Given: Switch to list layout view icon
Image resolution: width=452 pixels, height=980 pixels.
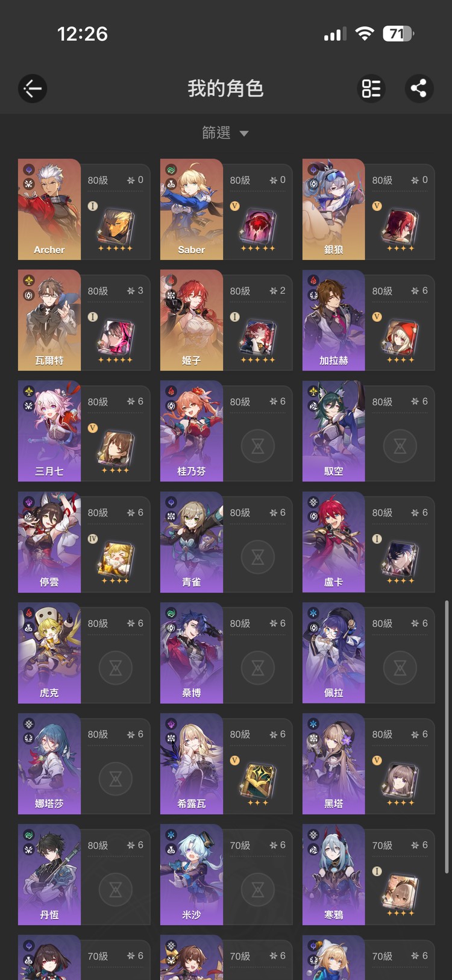Looking at the screenshot, I should point(371,89).
